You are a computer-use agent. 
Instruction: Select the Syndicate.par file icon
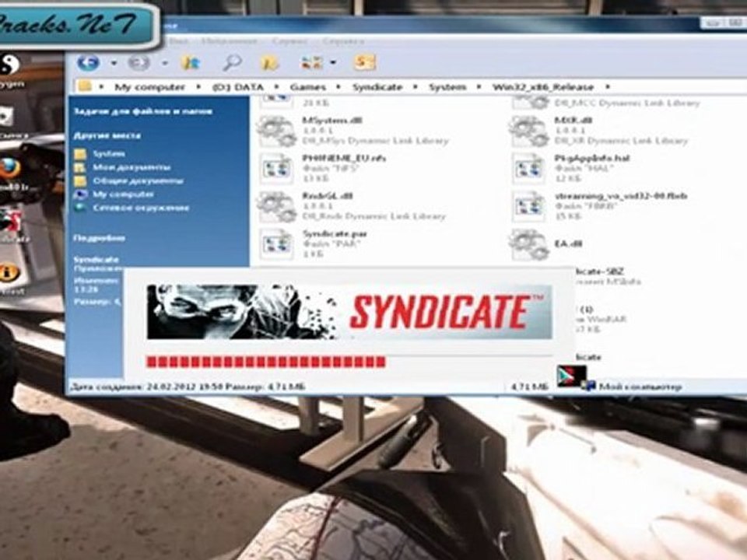coord(277,244)
